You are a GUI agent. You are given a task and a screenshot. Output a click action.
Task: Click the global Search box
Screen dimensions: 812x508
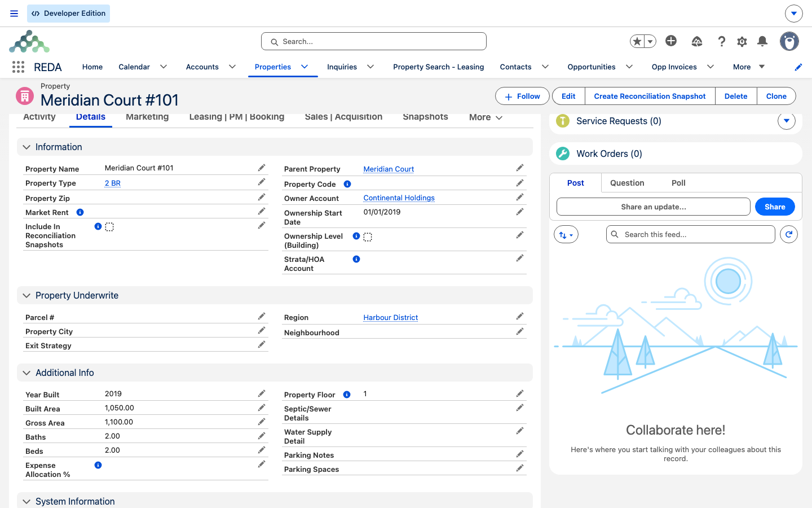pos(374,41)
